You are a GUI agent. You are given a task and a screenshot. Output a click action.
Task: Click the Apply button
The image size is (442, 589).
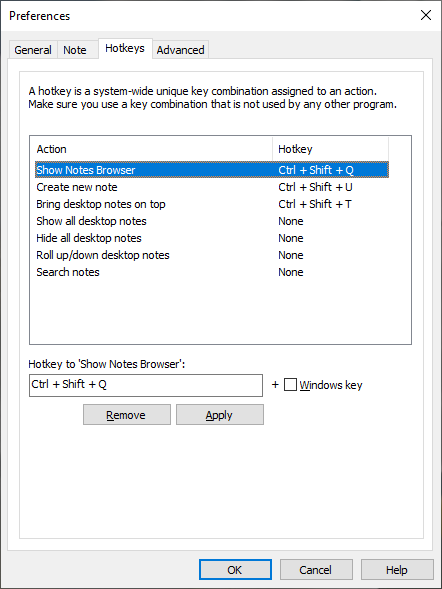220,415
